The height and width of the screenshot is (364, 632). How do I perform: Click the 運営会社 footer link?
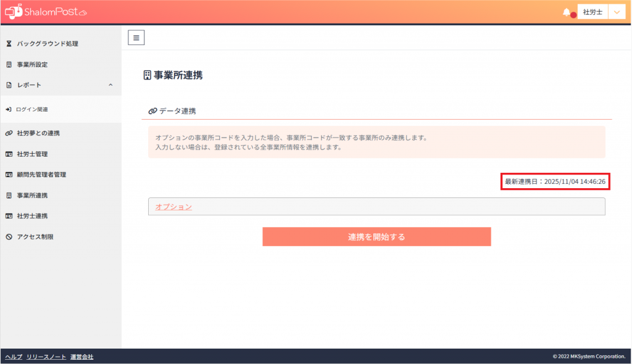coord(81,357)
